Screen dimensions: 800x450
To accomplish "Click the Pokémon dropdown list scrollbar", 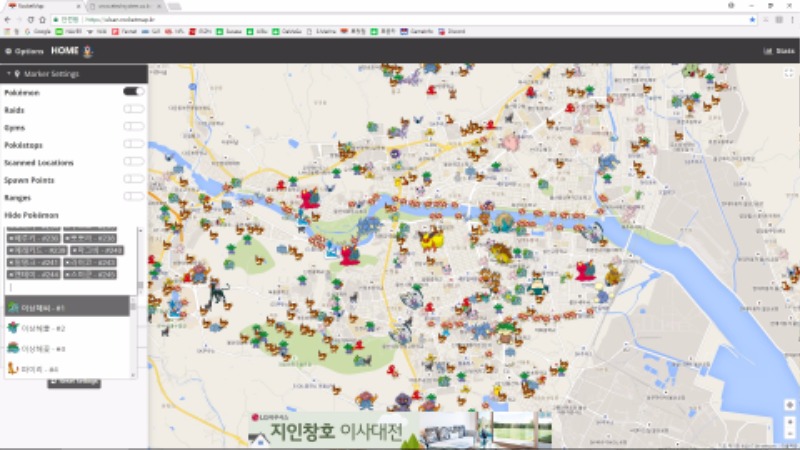I will coord(134,305).
